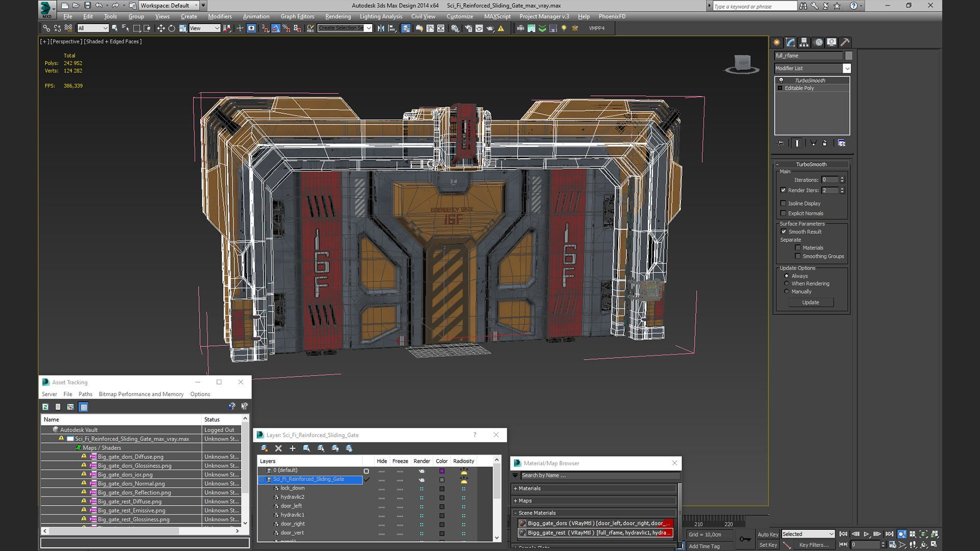Select table view icon in Asset Tracking
The image size is (980, 551).
[84, 407]
